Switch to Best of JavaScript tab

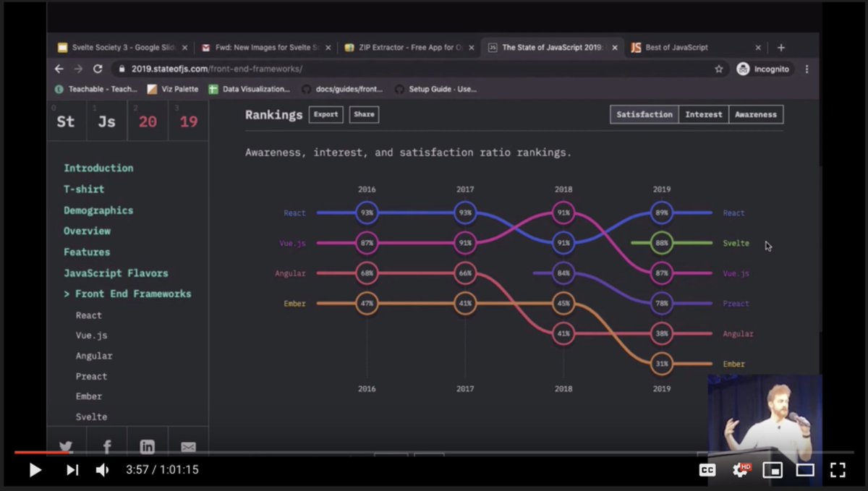click(696, 48)
